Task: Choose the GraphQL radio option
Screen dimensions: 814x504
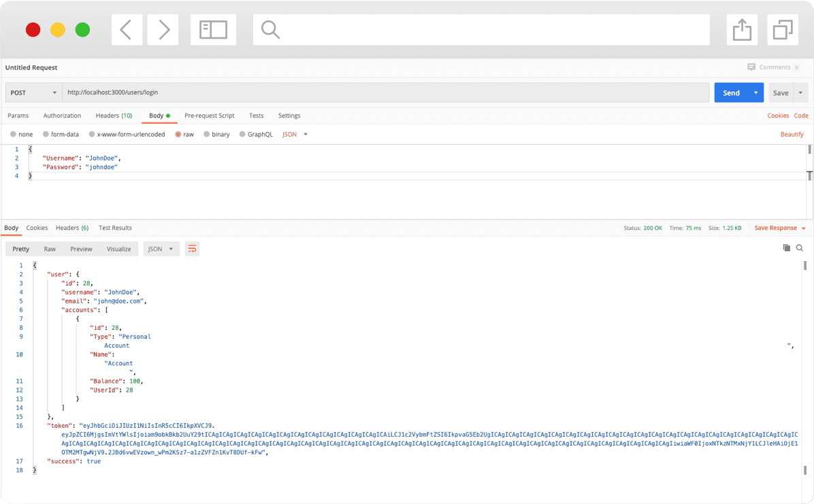Action: [242, 135]
